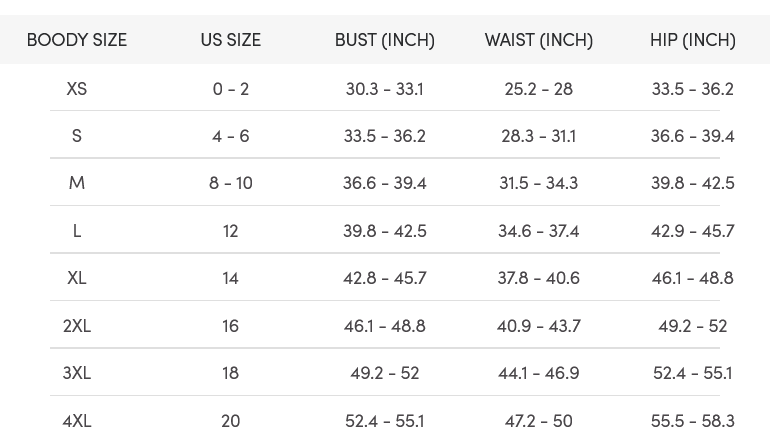Click the US size 8 - 10 cell
This screenshot has height=443, width=770.
point(231,183)
